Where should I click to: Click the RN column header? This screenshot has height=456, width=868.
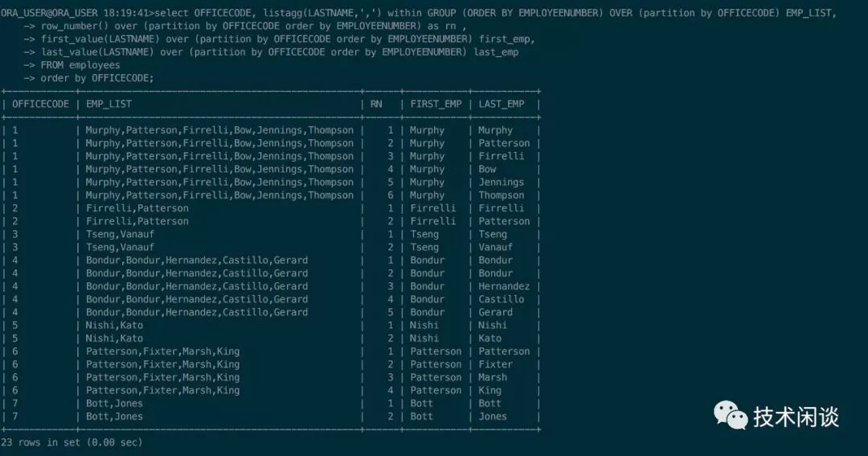tap(376, 104)
